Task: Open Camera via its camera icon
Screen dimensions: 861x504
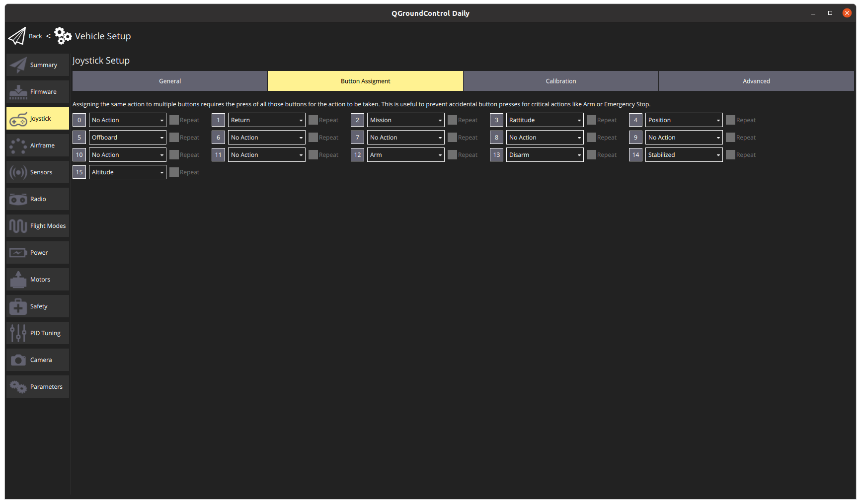Action: click(x=18, y=360)
